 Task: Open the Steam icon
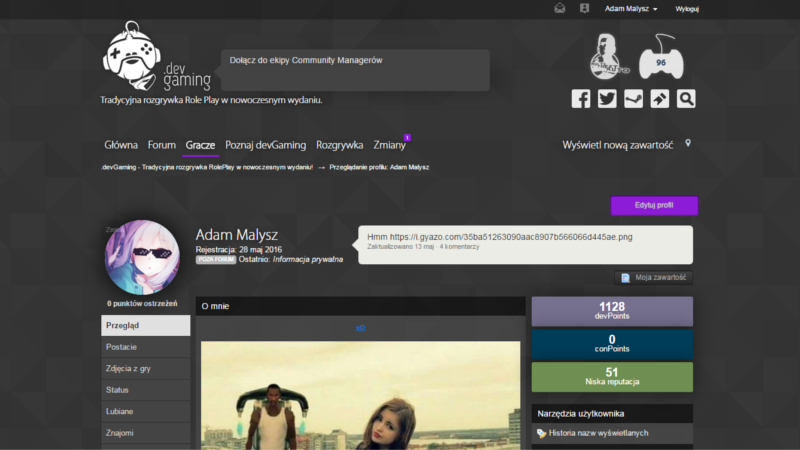click(633, 98)
